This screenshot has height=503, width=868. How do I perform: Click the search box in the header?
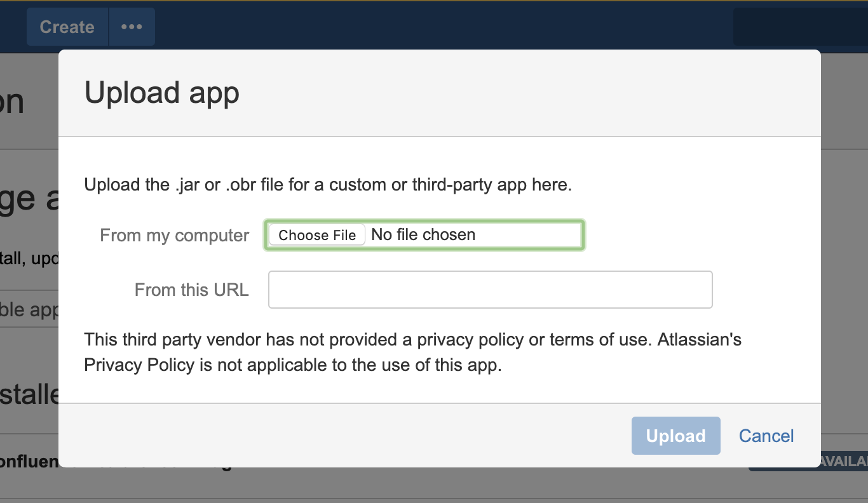tap(801, 27)
